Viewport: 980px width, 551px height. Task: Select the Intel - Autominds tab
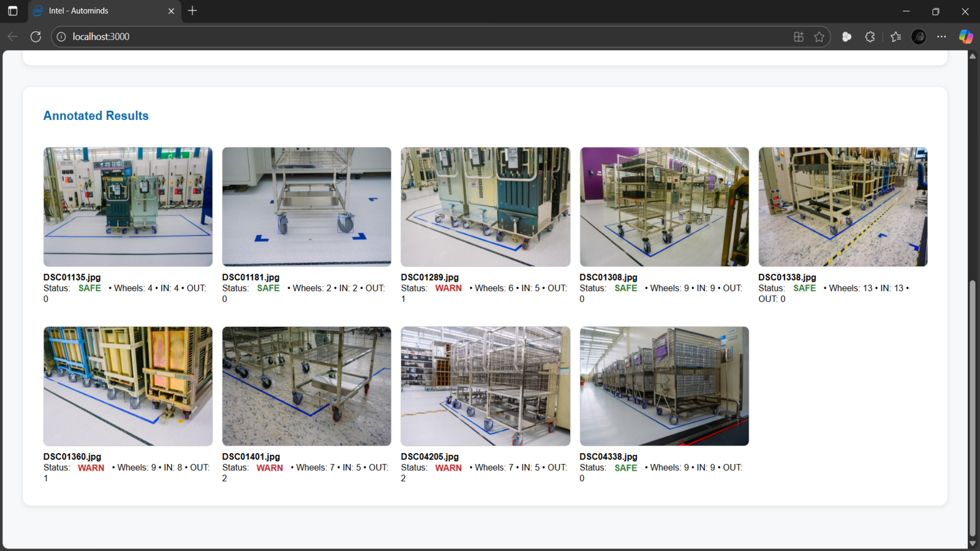click(x=104, y=11)
